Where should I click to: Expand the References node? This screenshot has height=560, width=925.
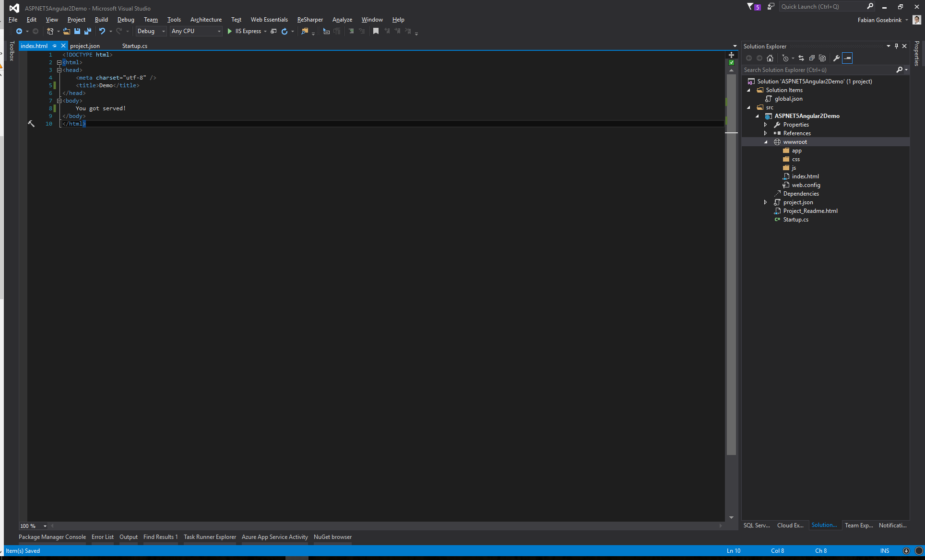(766, 133)
